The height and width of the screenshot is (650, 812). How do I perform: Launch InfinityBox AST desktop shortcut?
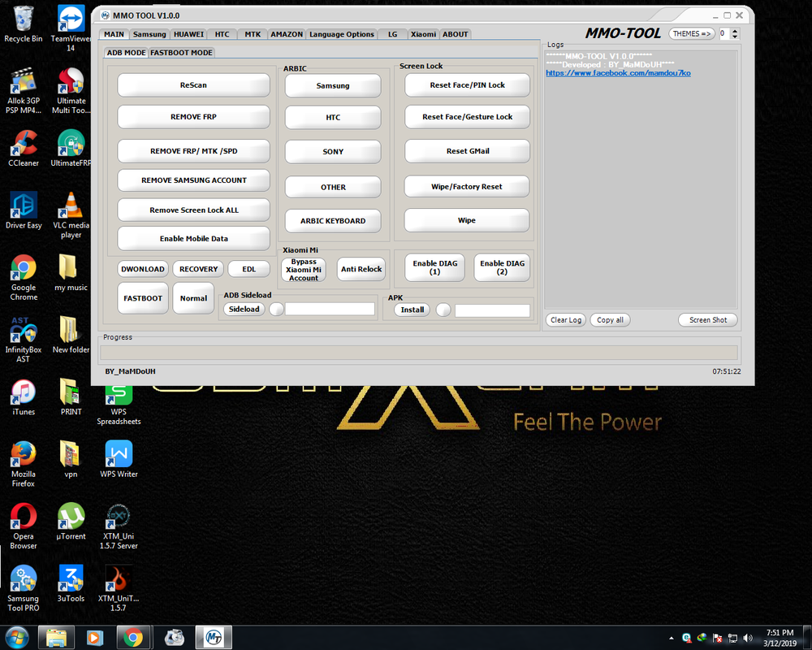24,340
